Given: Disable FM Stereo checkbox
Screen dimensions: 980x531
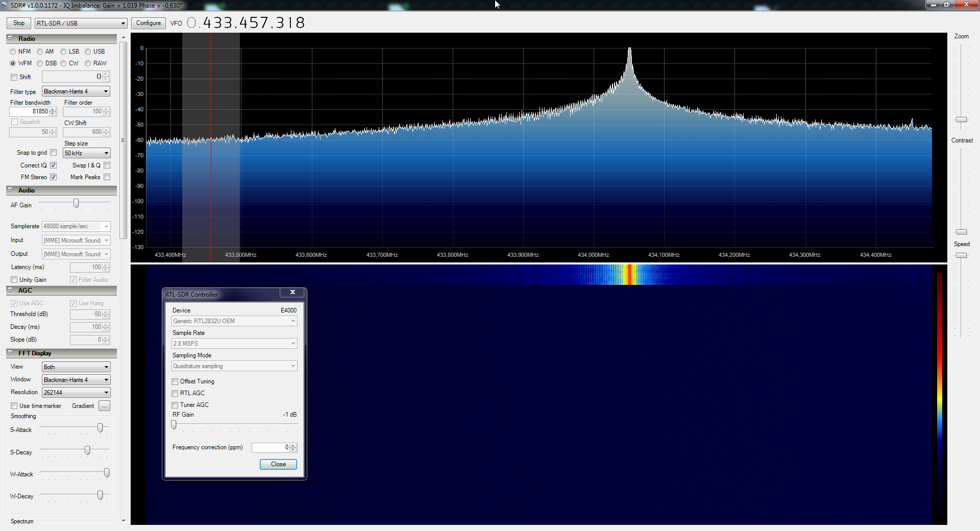Looking at the screenshot, I should [x=53, y=177].
